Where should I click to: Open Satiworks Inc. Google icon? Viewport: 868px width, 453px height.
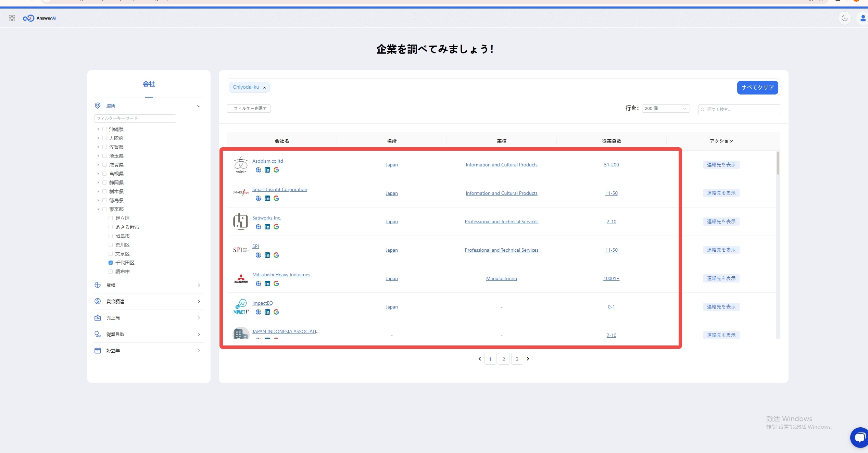276,227
